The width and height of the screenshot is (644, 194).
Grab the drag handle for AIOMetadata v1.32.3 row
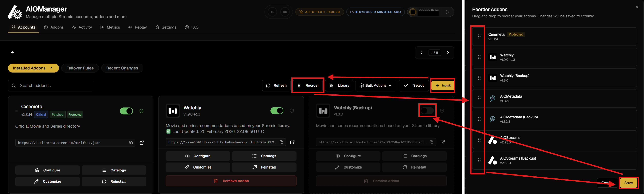click(479, 99)
